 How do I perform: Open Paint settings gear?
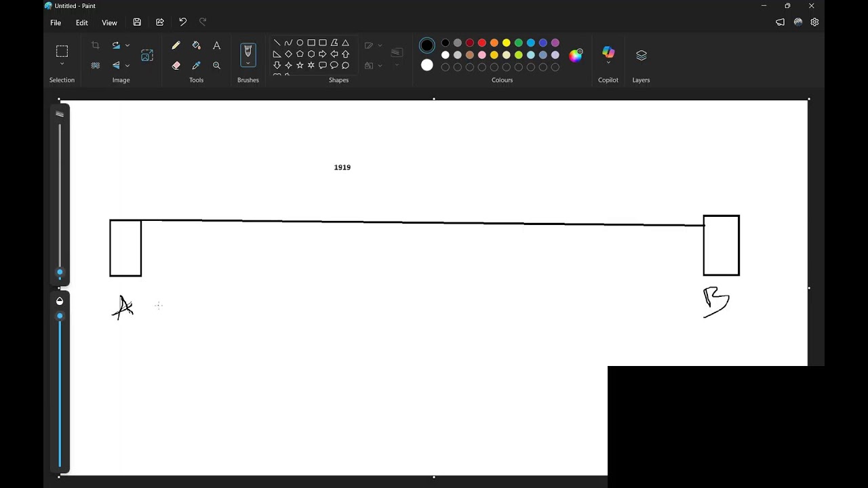click(814, 22)
